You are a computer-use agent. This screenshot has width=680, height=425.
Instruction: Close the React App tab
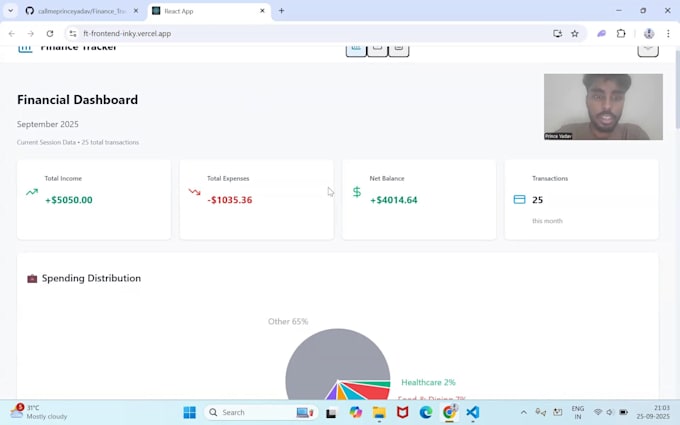tap(262, 11)
